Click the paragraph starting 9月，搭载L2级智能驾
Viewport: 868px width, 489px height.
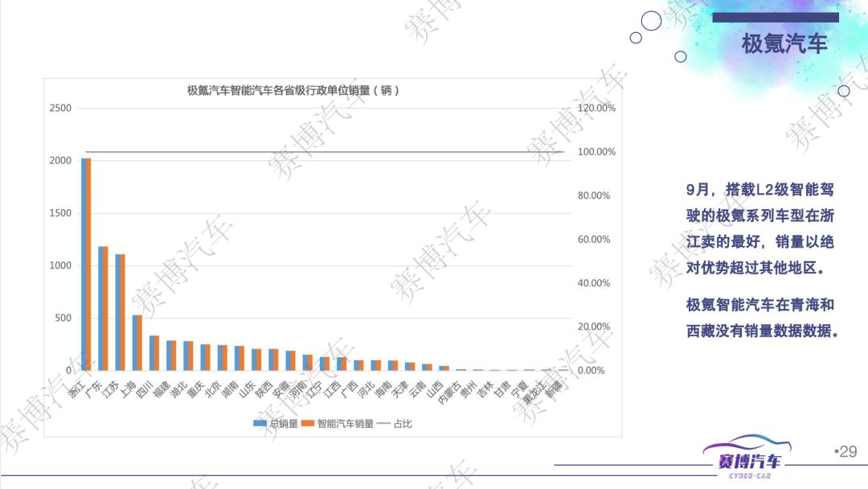(760, 228)
